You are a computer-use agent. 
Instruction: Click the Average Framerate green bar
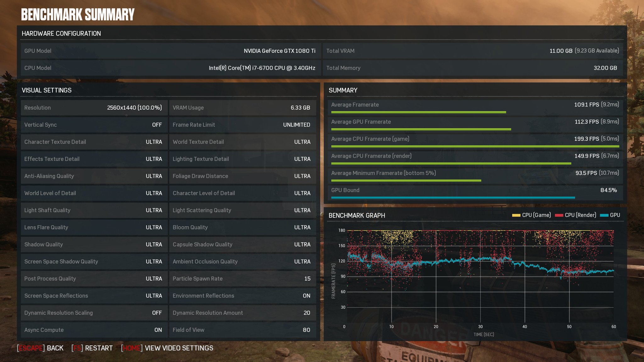pyautogui.click(x=418, y=112)
